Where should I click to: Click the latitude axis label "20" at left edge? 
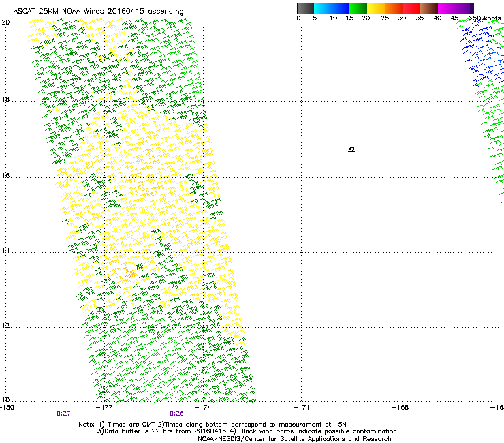click(x=5, y=22)
